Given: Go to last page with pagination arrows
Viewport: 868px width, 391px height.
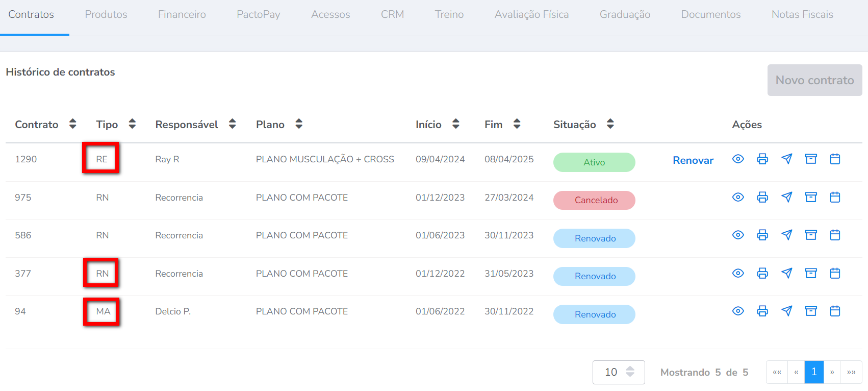Looking at the screenshot, I should [851, 372].
